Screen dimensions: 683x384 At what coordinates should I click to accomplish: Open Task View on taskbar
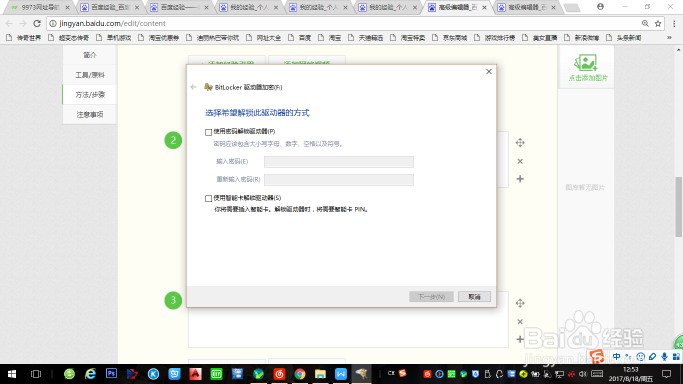36,374
